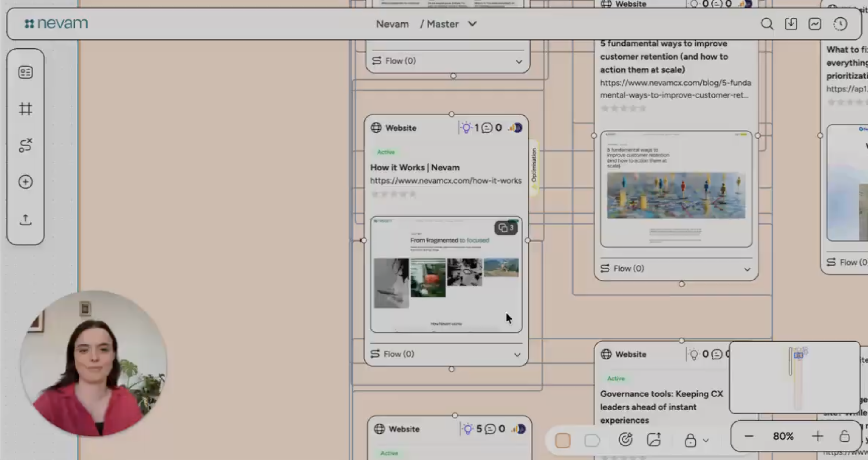Click globe icon on How it Works card

point(376,128)
